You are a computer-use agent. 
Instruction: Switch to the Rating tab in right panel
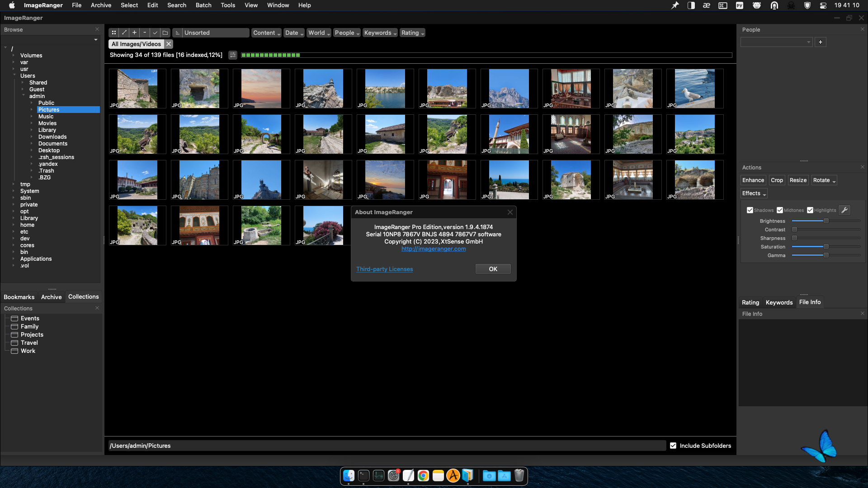point(750,302)
